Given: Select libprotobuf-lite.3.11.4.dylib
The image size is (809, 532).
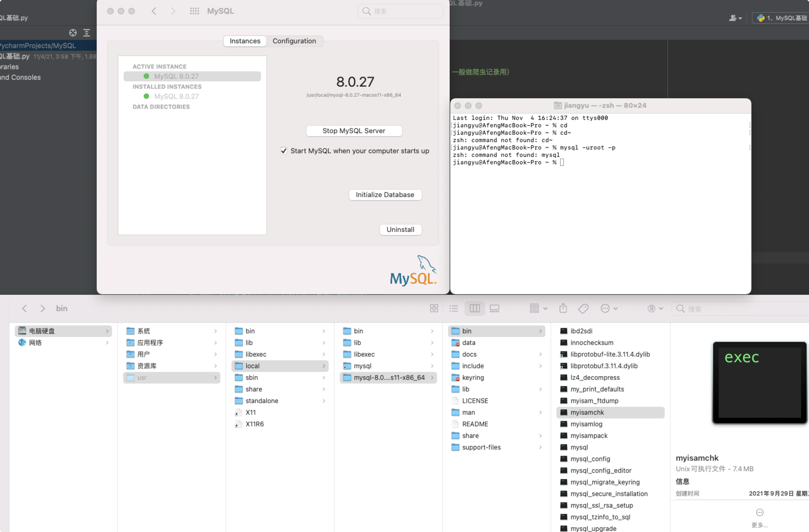Looking at the screenshot, I should (611, 354).
